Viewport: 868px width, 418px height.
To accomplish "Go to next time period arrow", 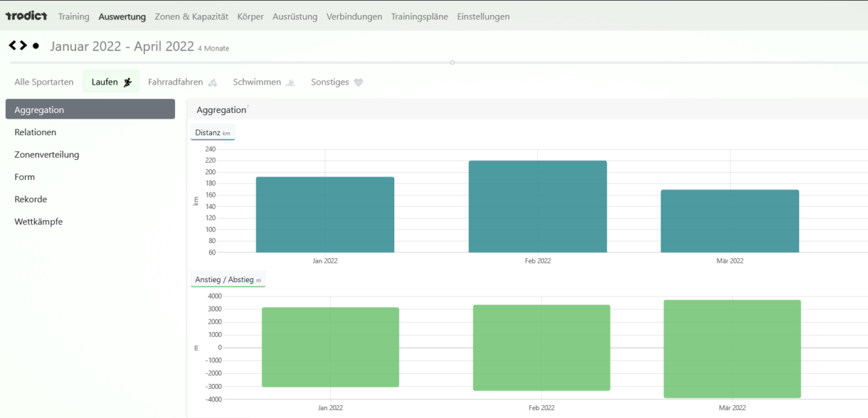I will (x=23, y=46).
